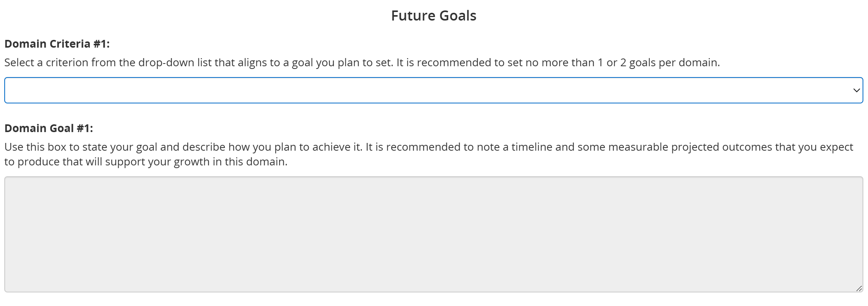Click inside the Domain Goal #1 text area

(x=433, y=234)
